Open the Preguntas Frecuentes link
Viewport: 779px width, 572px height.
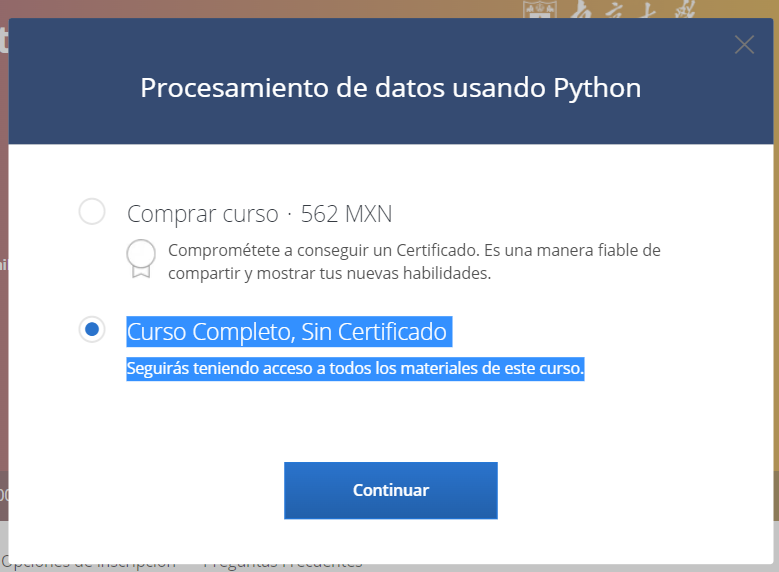pyautogui.click(x=283, y=565)
